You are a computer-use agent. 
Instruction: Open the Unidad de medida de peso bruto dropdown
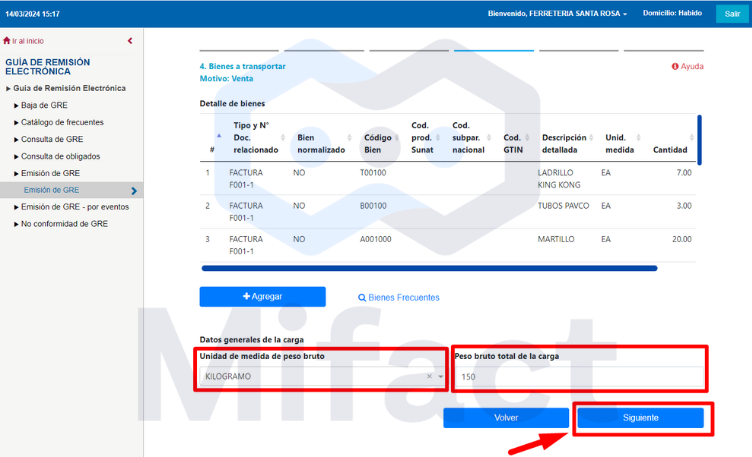tap(321, 376)
